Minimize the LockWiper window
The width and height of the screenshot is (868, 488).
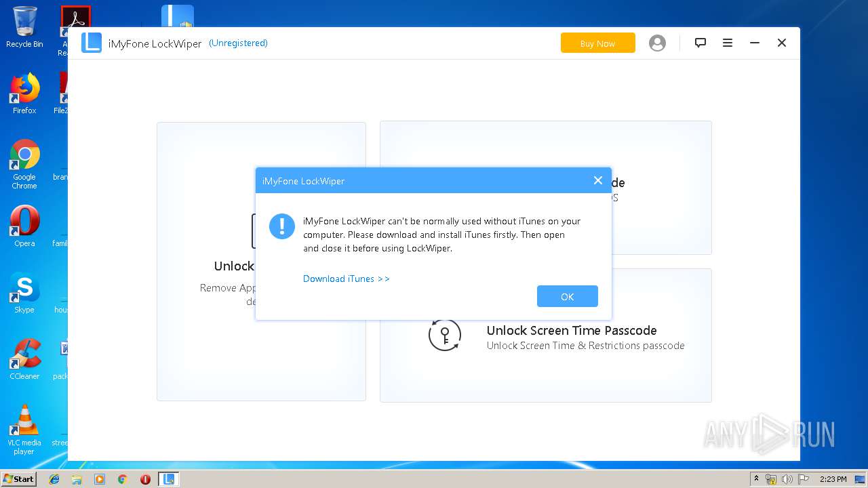point(755,43)
